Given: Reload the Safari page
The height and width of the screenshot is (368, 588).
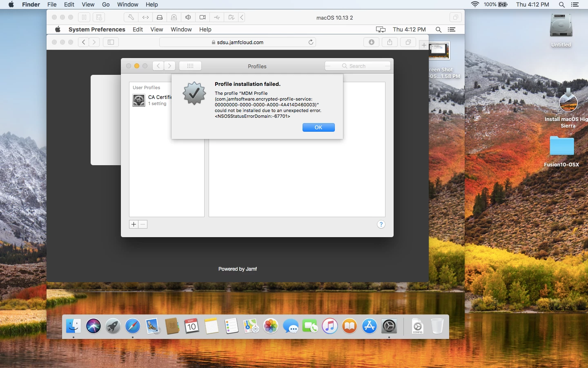Looking at the screenshot, I should 311,42.
